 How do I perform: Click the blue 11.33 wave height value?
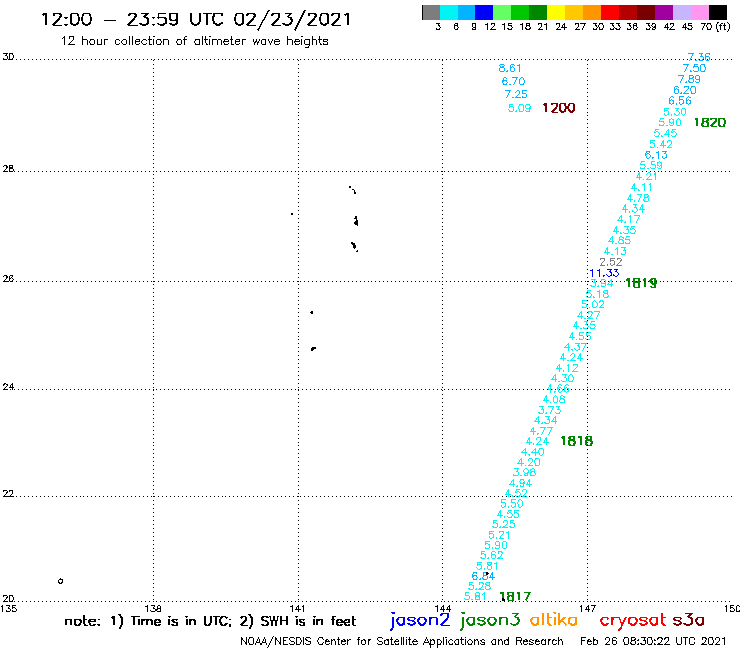[604, 273]
